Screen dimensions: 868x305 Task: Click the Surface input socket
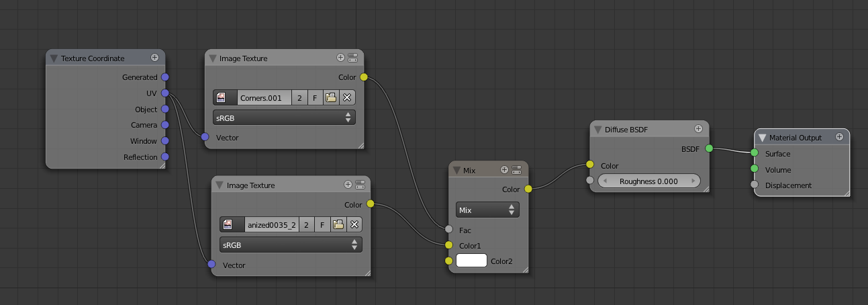(754, 153)
